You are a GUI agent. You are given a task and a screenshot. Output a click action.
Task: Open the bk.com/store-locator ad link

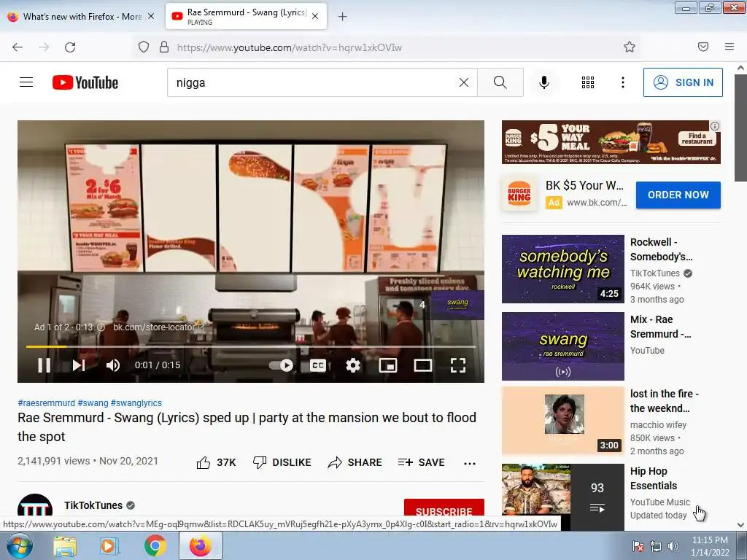tap(158, 327)
